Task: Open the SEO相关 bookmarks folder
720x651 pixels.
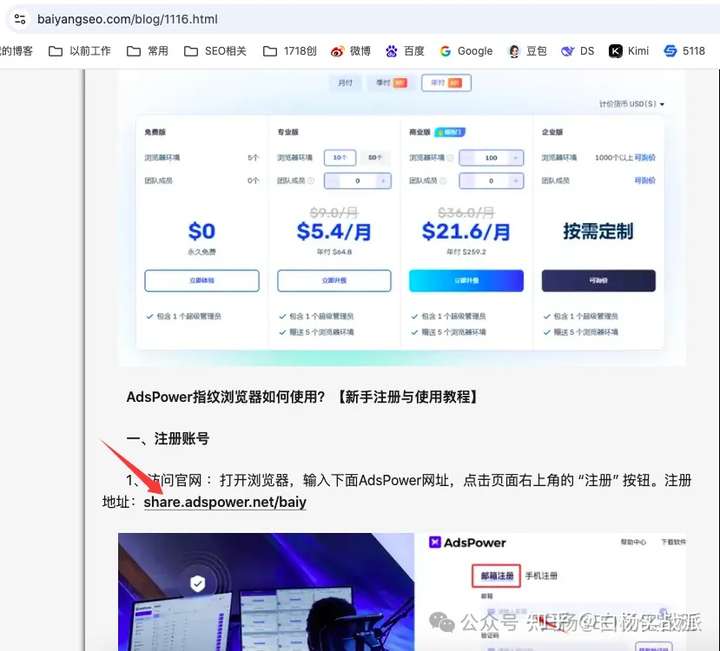Action: [x=215, y=51]
